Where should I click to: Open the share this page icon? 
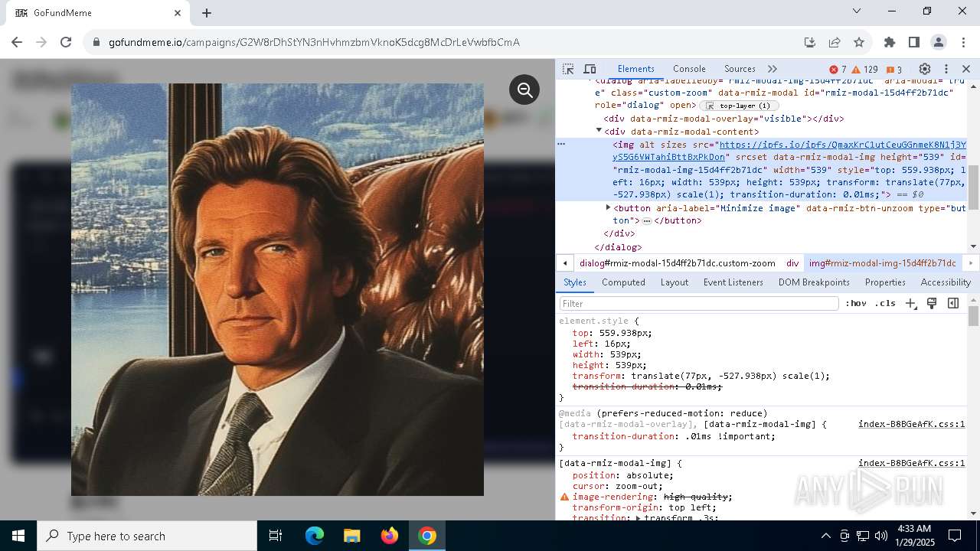[835, 42]
